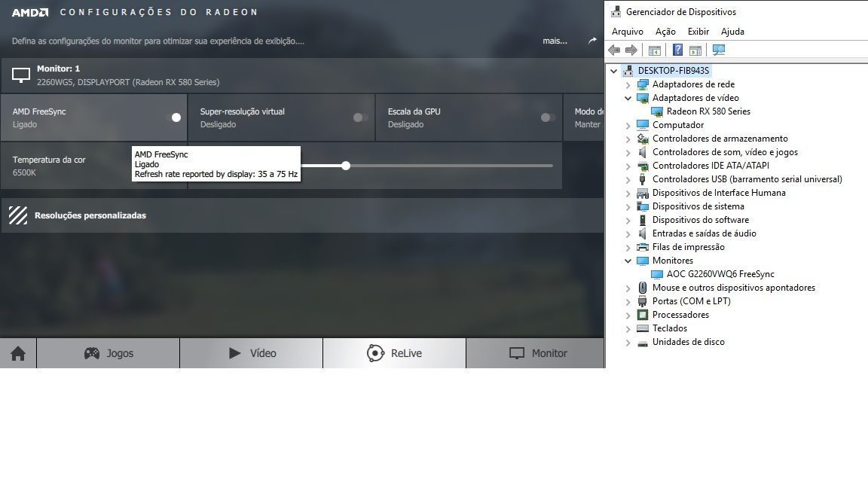Select Dispositivos do software row
Viewport: 868px width, 488px height.
700,220
